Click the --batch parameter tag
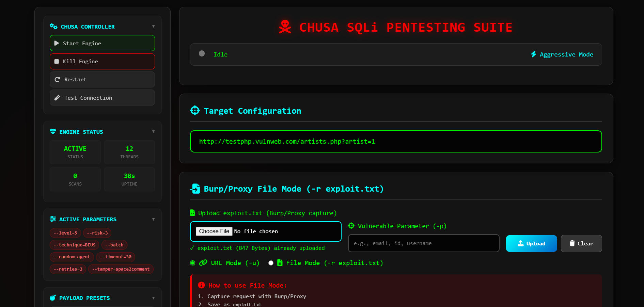This screenshot has width=644, height=307. pyautogui.click(x=114, y=245)
